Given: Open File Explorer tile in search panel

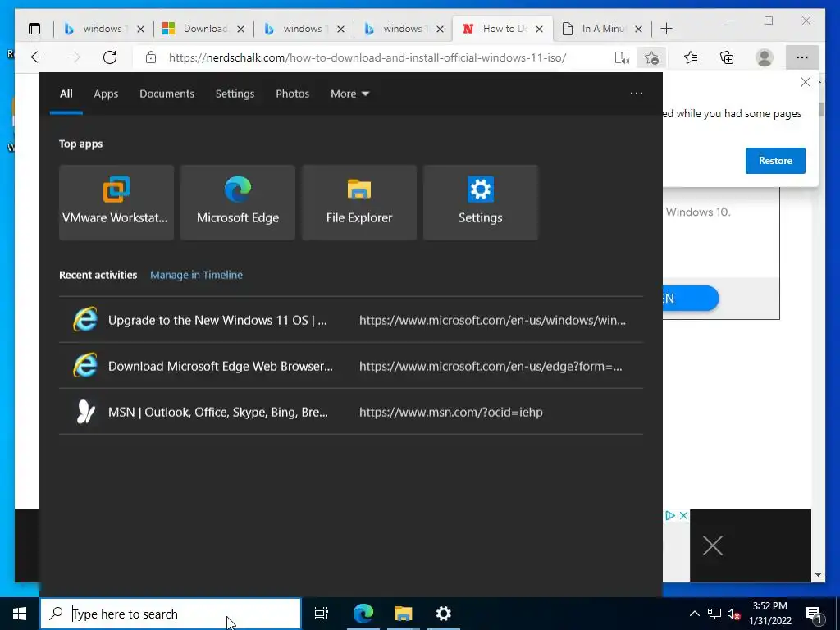Looking at the screenshot, I should pos(359,203).
